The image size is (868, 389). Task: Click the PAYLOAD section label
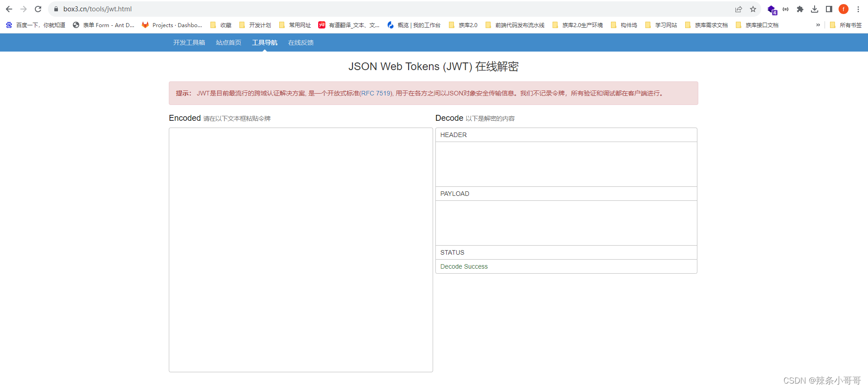click(455, 194)
